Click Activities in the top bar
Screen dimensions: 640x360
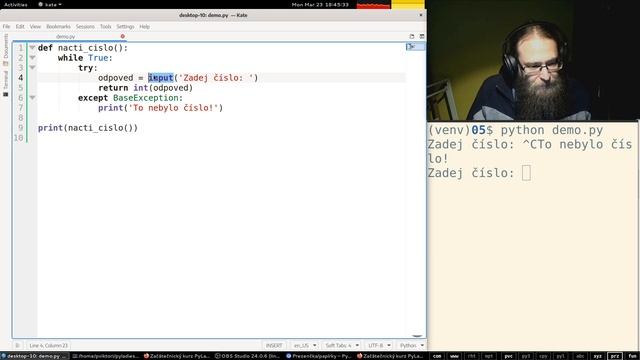pos(16,4)
